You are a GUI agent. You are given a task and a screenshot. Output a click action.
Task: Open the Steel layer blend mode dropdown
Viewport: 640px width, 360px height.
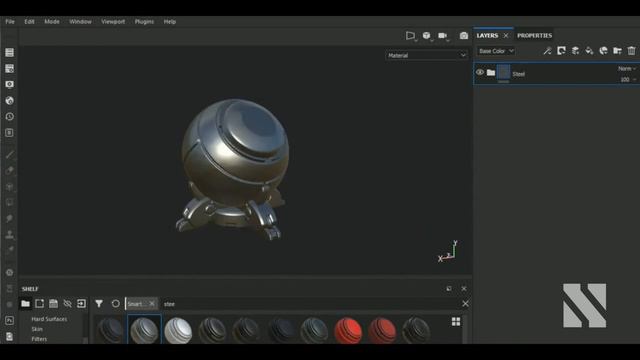tap(627, 69)
